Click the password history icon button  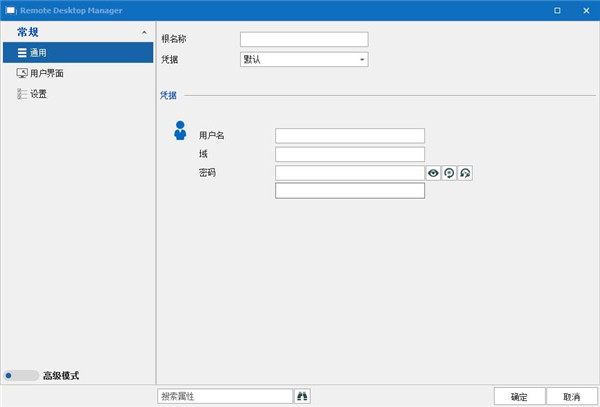pyautogui.click(x=465, y=173)
